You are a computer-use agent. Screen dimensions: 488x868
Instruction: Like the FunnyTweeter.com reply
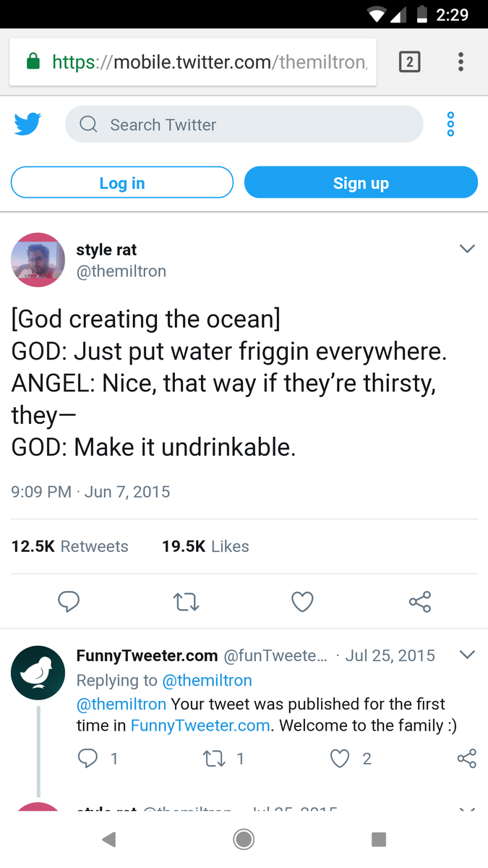[341, 758]
